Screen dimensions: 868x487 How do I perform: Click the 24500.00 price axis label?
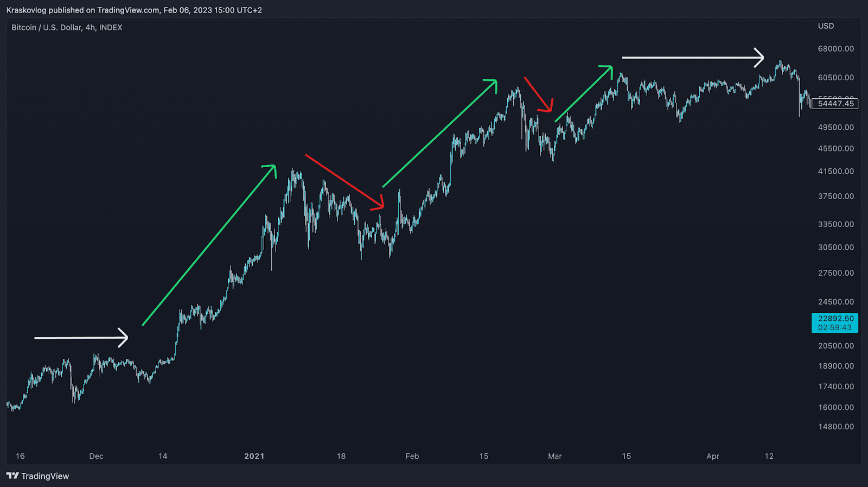[x=835, y=302]
